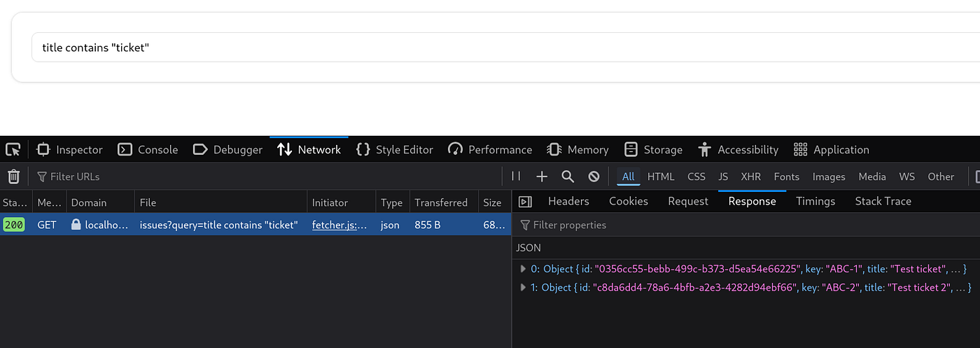This screenshot has width=980, height=348.
Task: Open the Application tab
Action: pos(832,149)
